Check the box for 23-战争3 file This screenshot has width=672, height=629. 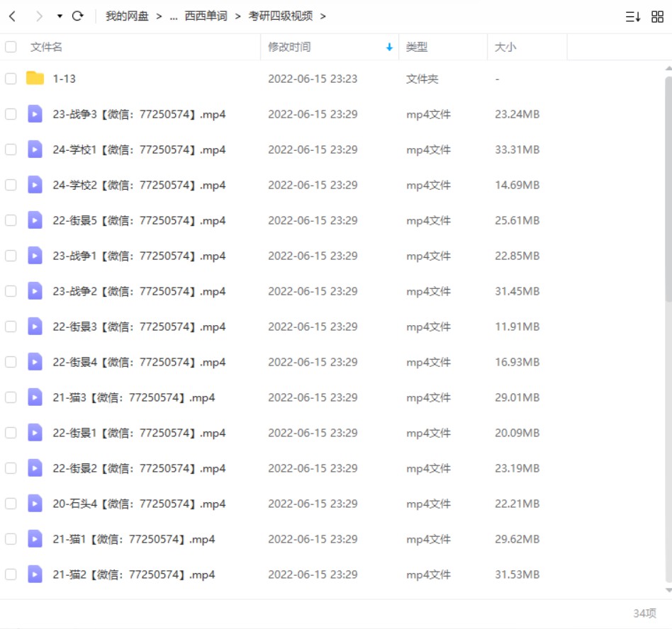click(x=11, y=114)
